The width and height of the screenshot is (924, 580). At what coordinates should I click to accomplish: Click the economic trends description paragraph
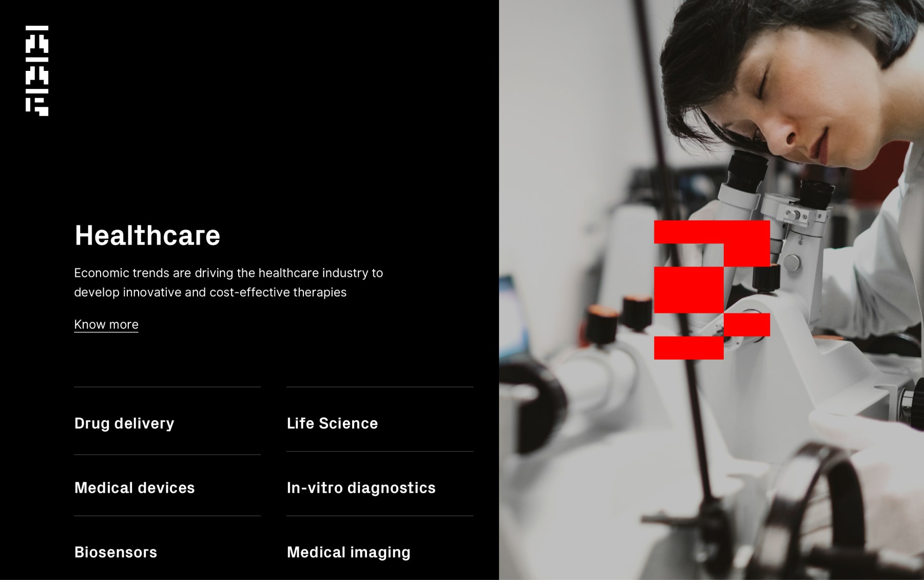tap(228, 283)
